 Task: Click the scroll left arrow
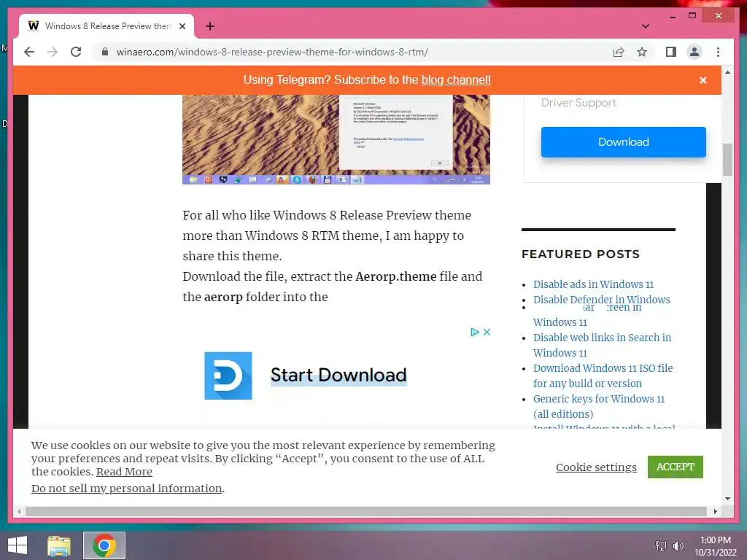click(18, 511)
